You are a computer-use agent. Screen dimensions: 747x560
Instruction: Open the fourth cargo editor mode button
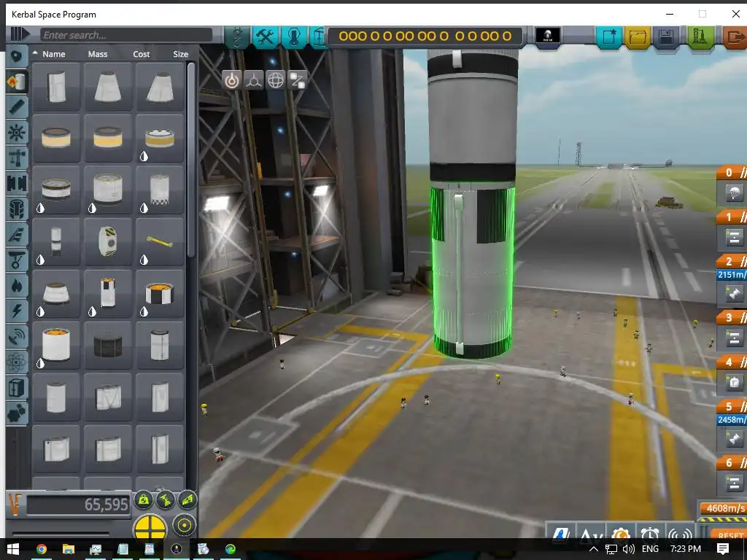click(x=318, y=36)
